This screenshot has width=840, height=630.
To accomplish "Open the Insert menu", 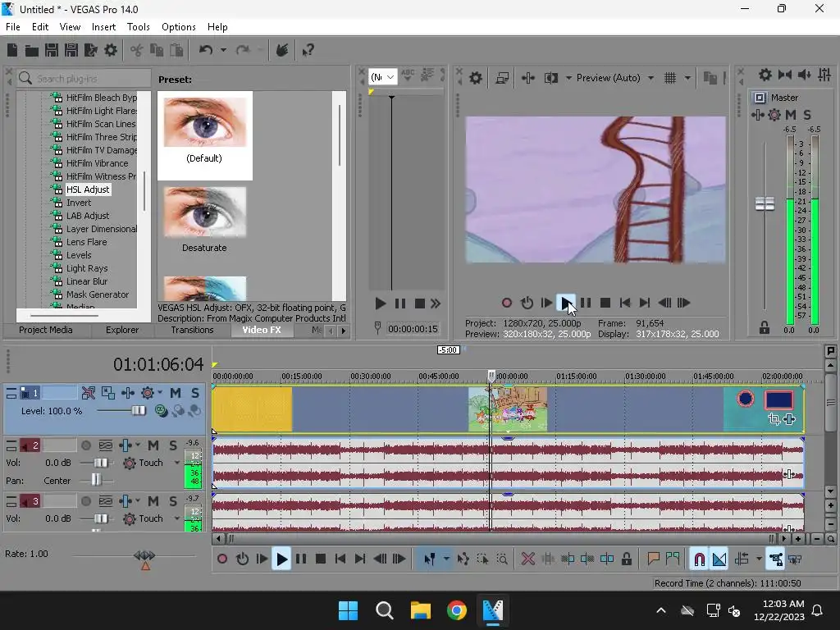I will pos(103,27).
